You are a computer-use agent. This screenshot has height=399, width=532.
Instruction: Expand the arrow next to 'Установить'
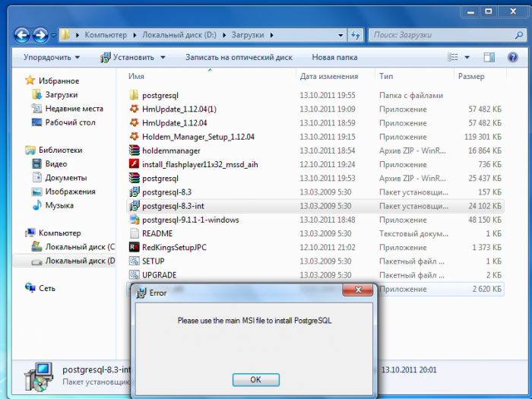click(x=163, y=57)
